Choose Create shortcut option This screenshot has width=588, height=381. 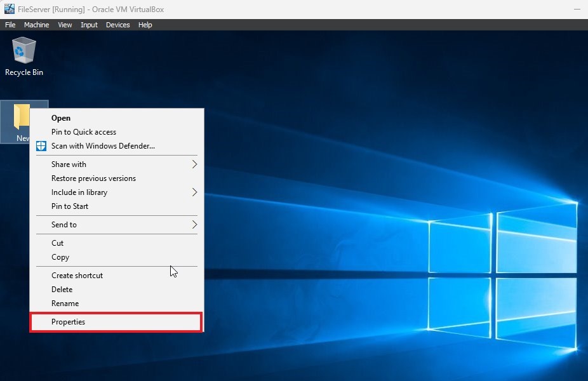point(77,276)
